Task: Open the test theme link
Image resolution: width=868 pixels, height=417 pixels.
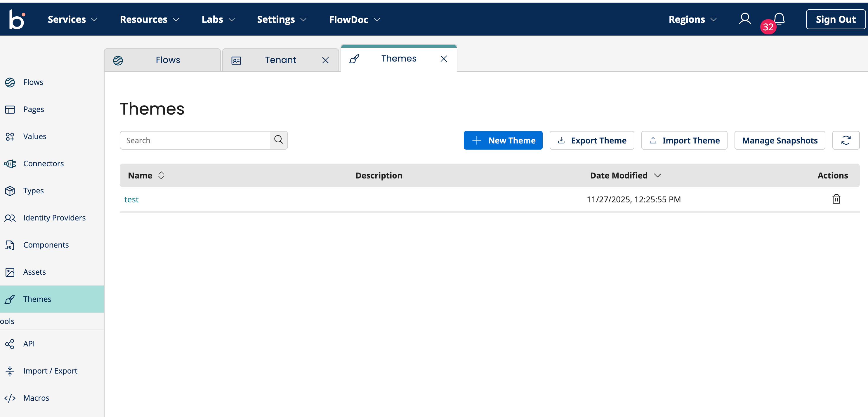Action: (x=131, y=199)
